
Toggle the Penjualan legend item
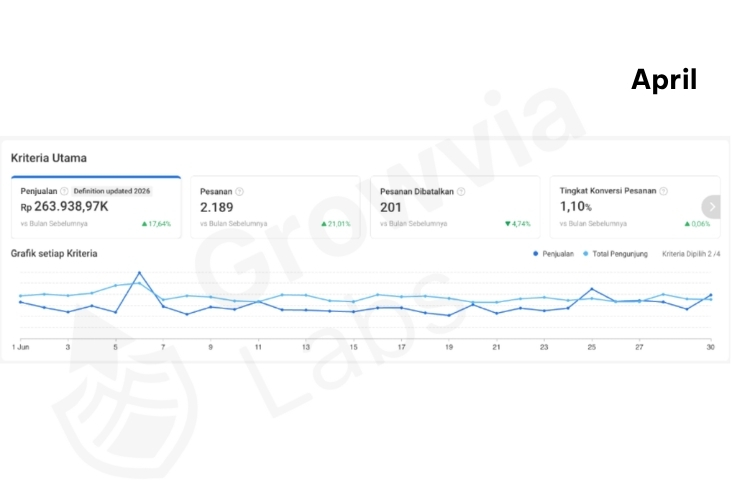554,254
